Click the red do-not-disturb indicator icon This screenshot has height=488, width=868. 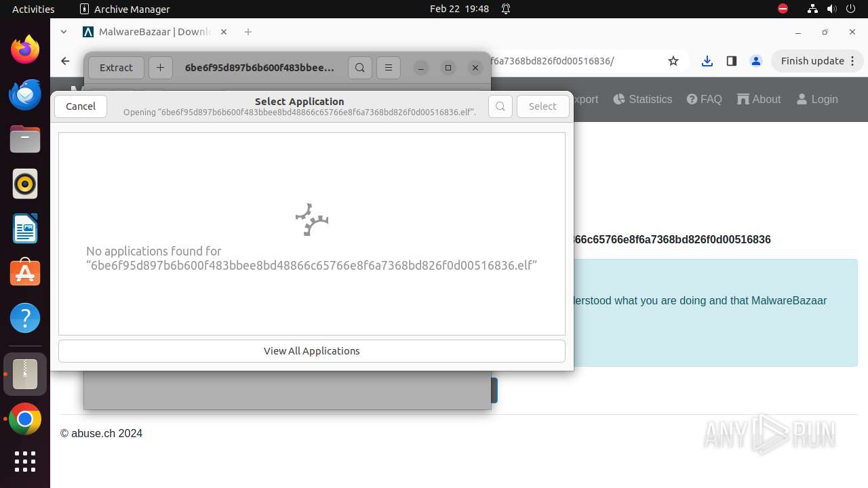[783, 9]
